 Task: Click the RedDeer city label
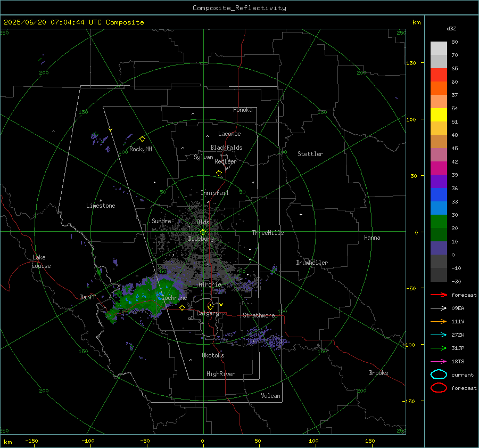(226, 161)
